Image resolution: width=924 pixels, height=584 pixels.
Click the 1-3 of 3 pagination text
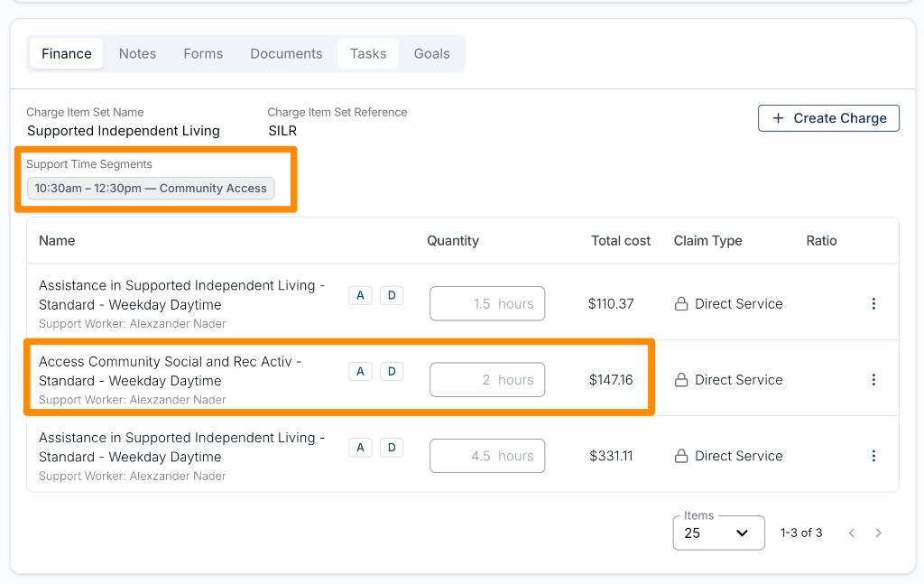tap(801, 533)
